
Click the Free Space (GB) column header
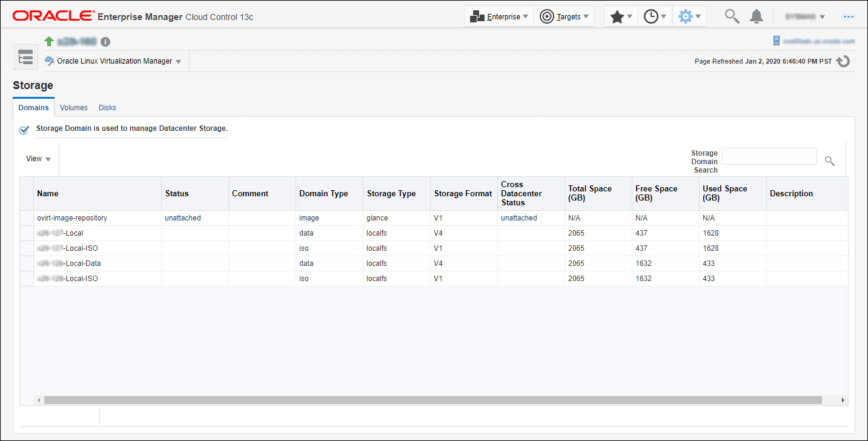point(666,194)
